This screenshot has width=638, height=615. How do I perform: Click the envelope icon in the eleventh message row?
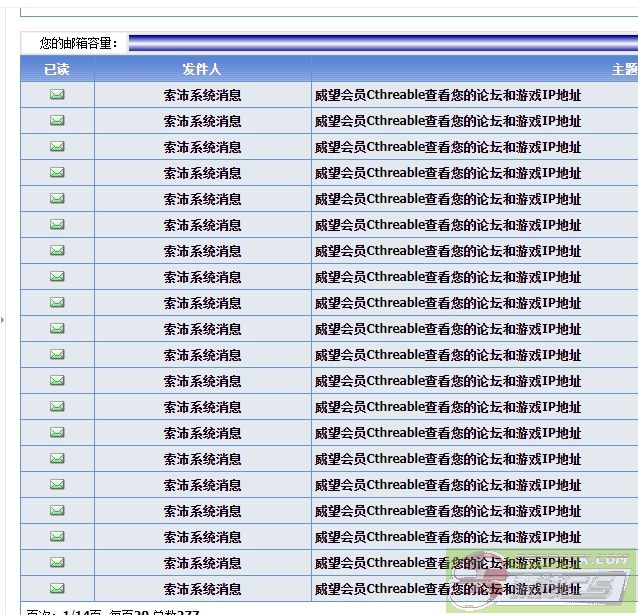pos(57,355)
